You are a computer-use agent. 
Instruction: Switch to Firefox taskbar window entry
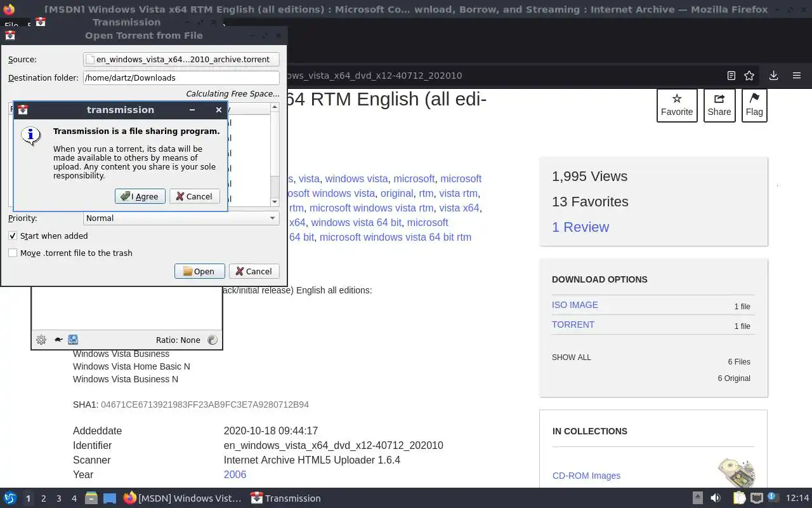(x=183, y=498)
